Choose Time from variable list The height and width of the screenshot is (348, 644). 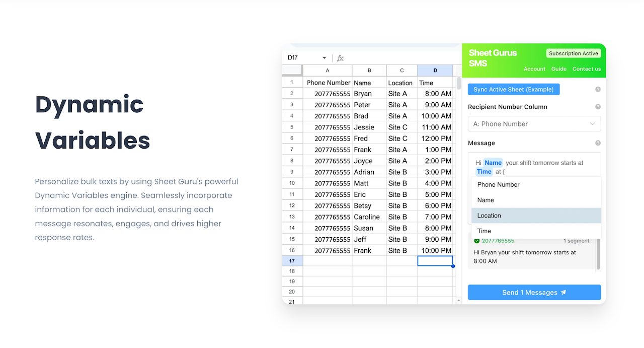(x=536, y=231)
